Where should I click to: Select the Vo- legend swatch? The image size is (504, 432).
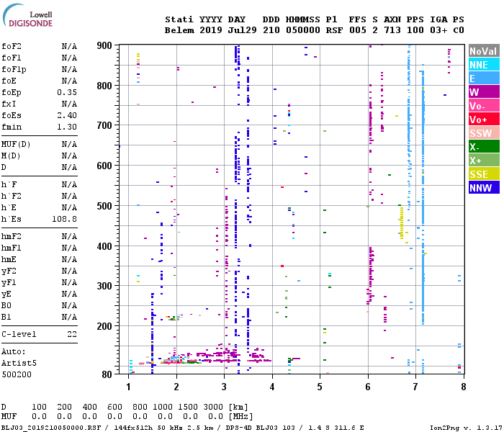(484, 106)
